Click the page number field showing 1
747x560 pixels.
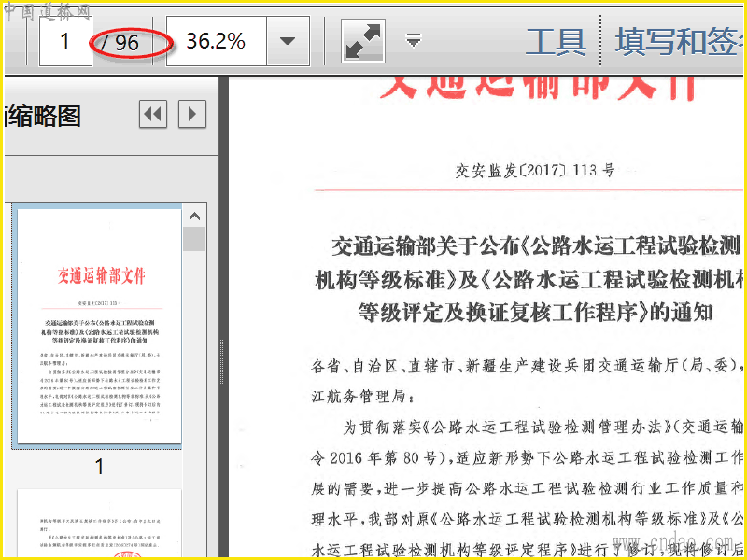pyautogui.click(x=65, y=41)
